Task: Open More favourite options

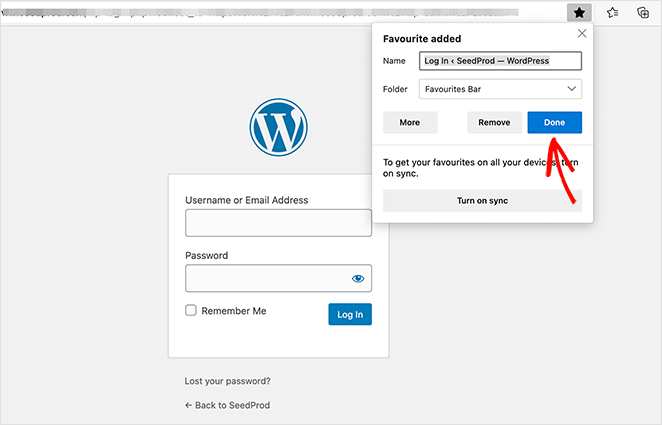Action: (410, 123)
